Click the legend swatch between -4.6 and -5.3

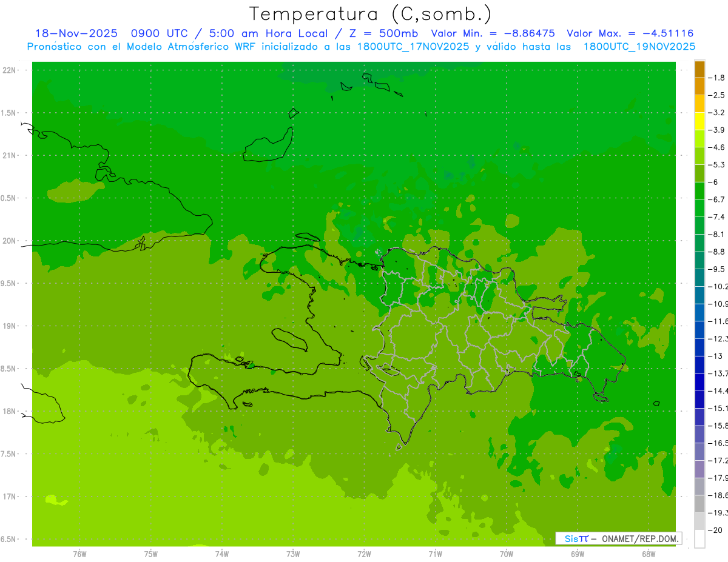coord(699,156)
